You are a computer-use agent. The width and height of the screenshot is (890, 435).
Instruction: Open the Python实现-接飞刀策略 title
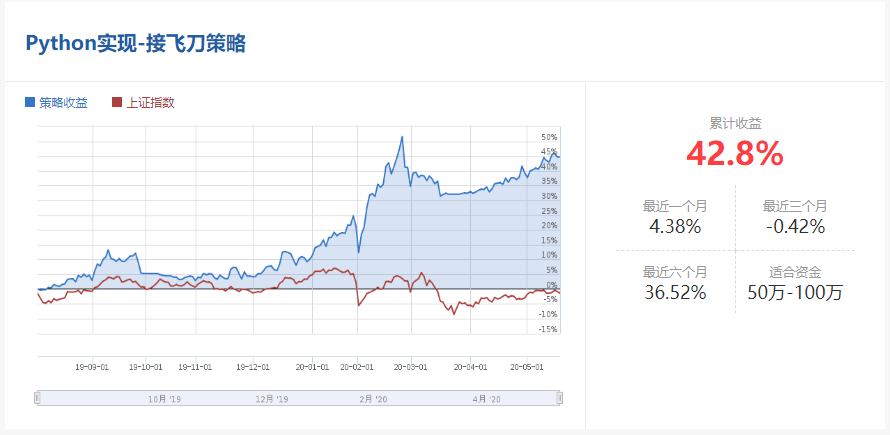pyautogui.click(x=135, y=44)
